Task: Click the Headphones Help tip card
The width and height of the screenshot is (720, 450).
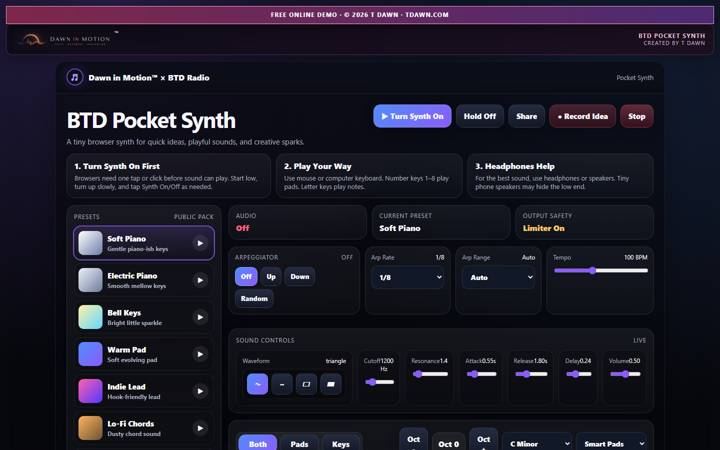Action: [560, 176]
